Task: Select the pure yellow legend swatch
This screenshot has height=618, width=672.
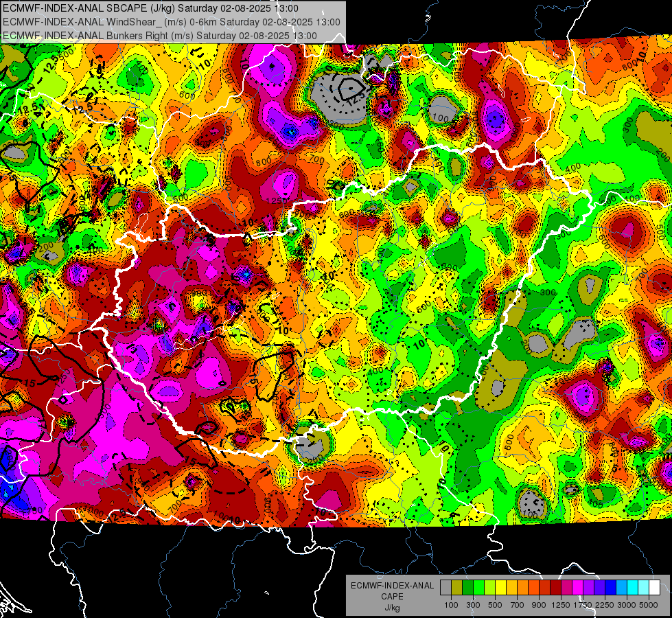Action: 500,588
